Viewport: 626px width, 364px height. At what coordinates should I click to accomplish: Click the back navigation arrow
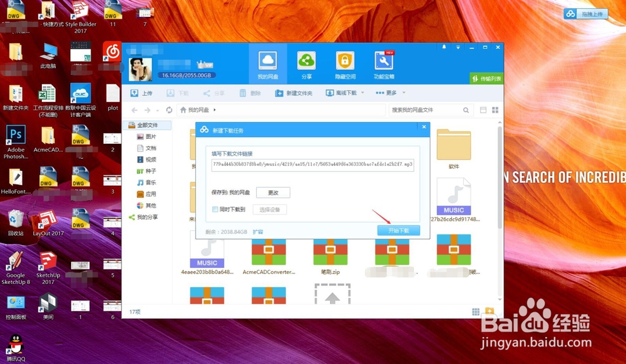click(135, 110)
